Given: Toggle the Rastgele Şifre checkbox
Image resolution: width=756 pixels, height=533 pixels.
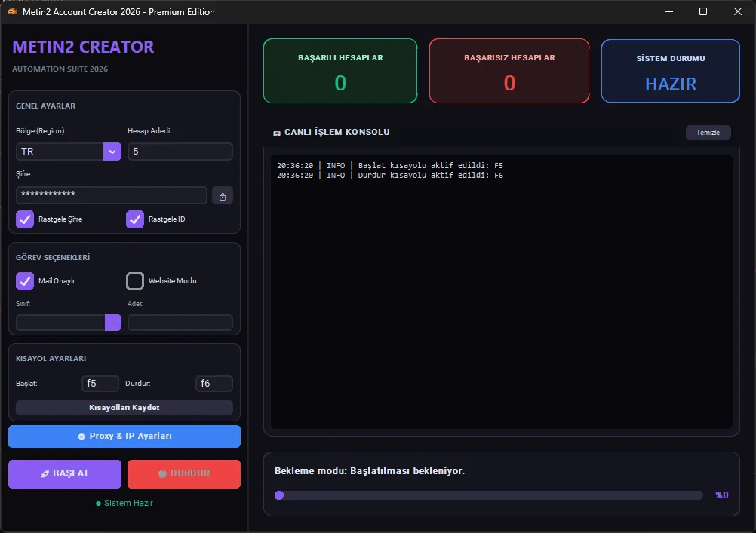Looking at the screenshot, I should pyautogui.click(x=25, y=219).
